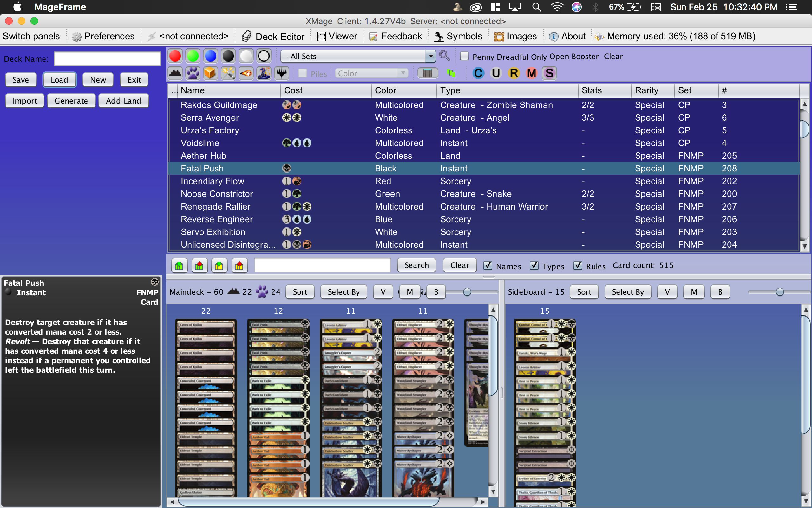Click the first yellow card arrow button

click(219, 265)
